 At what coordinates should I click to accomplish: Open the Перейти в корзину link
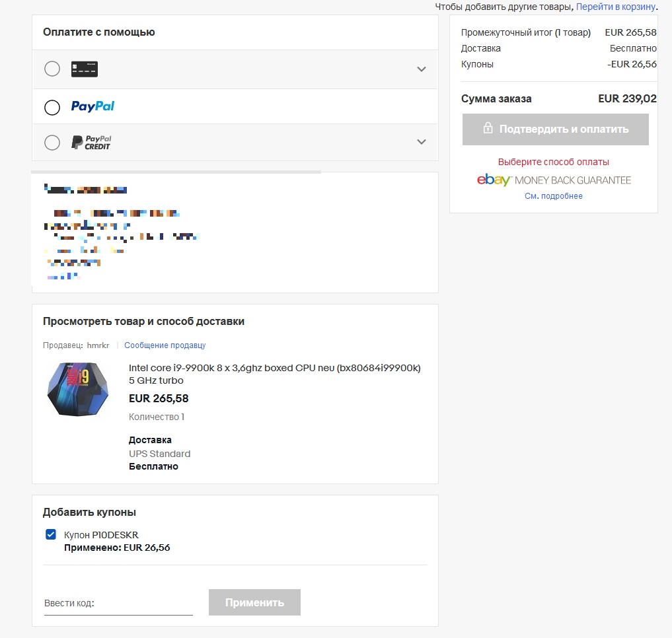(x=615, y=7)
